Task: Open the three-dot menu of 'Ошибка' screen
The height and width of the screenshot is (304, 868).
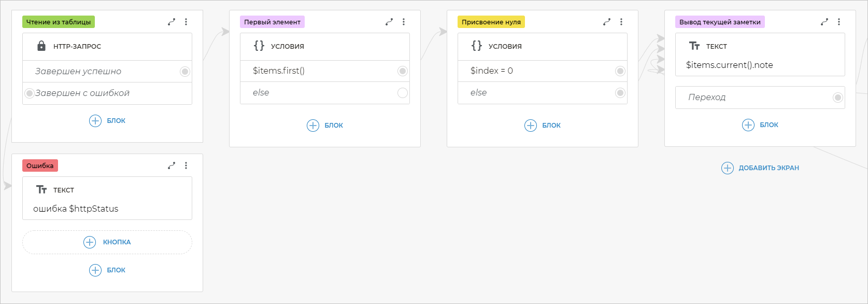Action: point(186,165)
